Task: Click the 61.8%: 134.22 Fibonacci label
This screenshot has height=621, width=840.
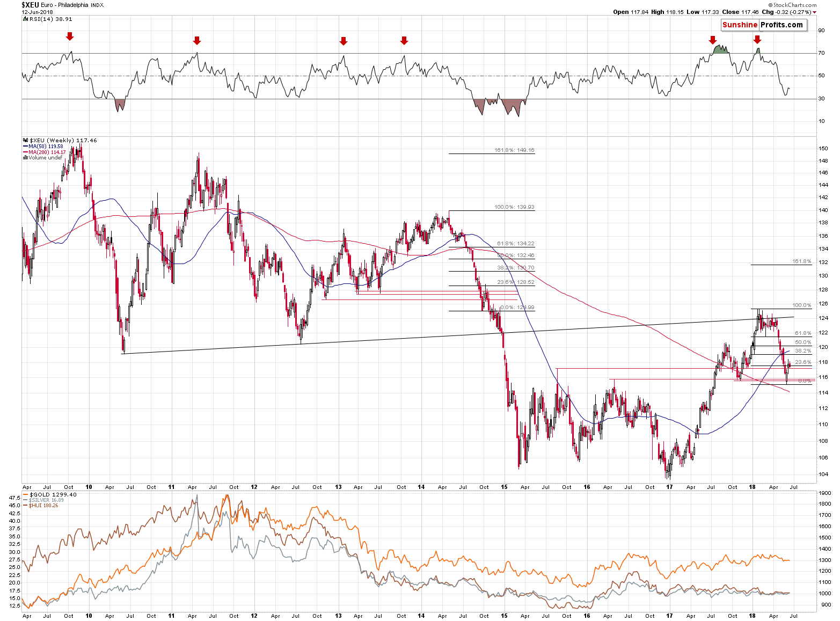Action: 516,244
